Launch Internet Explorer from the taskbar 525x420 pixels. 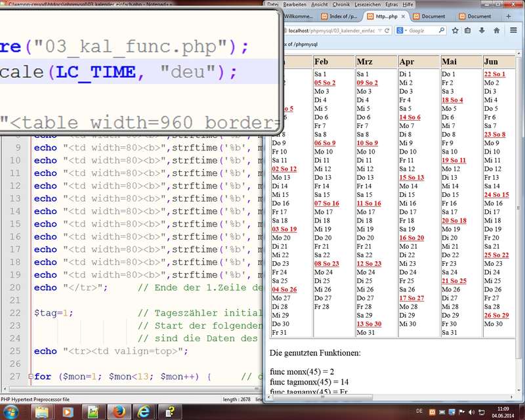coord(142,411)
